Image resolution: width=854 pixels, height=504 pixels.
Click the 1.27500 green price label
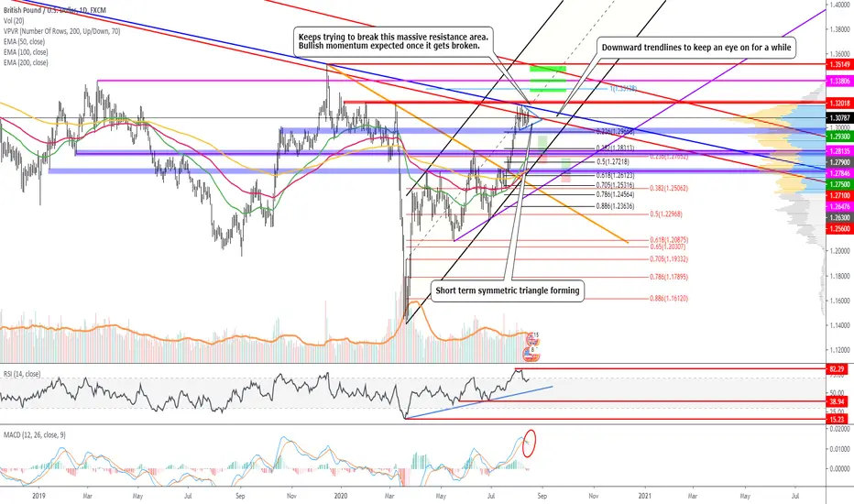(x=839, y=184)
